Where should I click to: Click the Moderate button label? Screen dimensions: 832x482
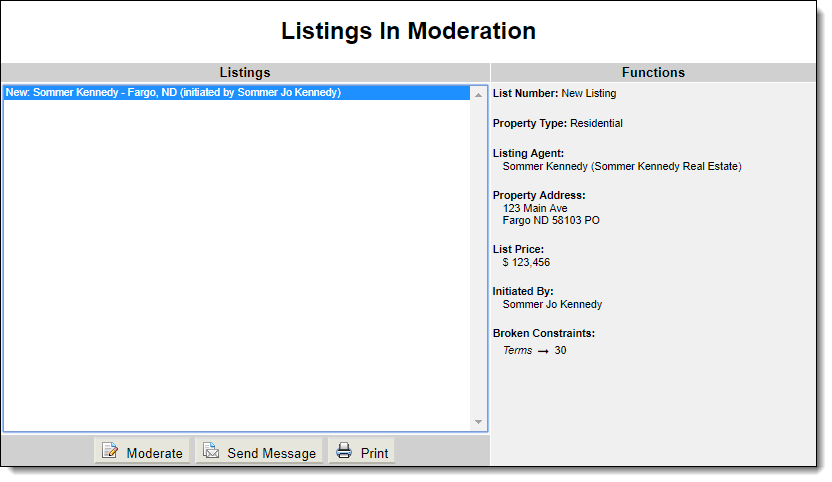154,453
